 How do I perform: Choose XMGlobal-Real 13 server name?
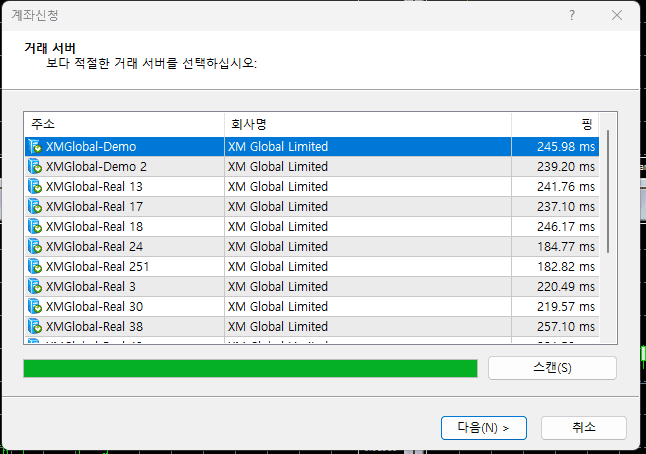(94, 187)
